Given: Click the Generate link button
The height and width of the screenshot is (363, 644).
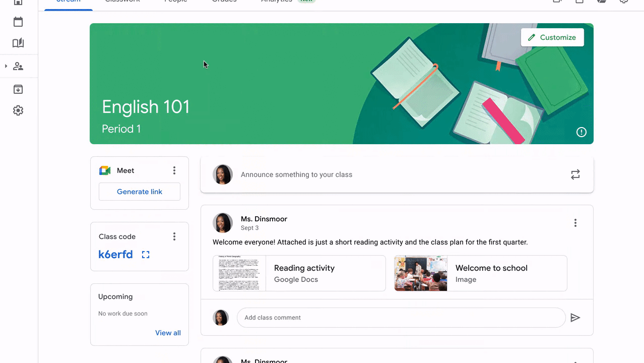Looking at the screenshot, I should click(x=140, y=192).
